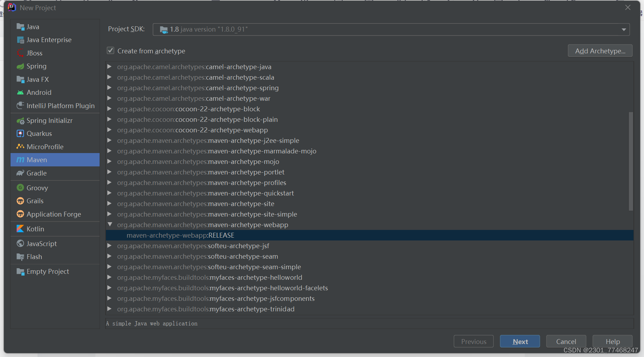644x357 pixels.
Task: Select the Quarkus icon
Action: coord(20,134)
